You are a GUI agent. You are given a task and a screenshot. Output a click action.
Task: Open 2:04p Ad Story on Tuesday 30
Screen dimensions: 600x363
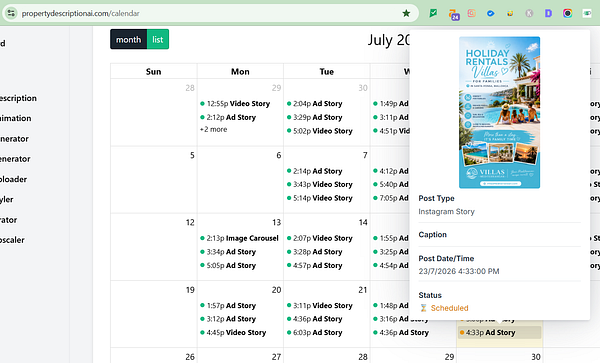pyautogui.click(x=315, y=104)
